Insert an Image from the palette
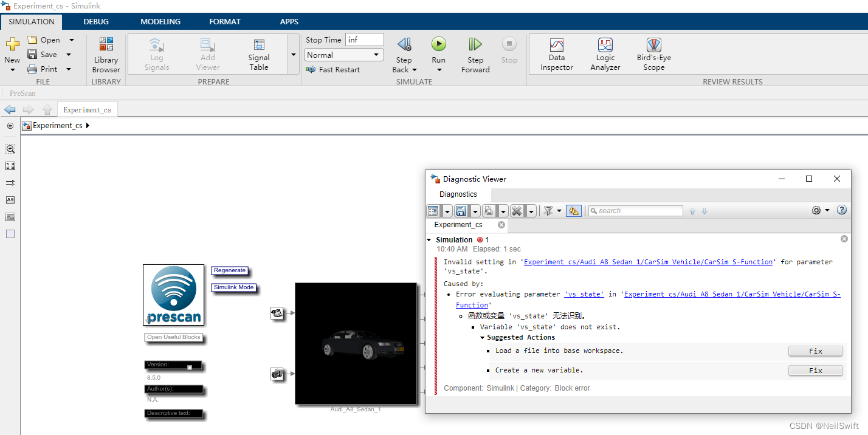This screenshot has width=868, height=435. pyautogui.click(x=10, y=217)
